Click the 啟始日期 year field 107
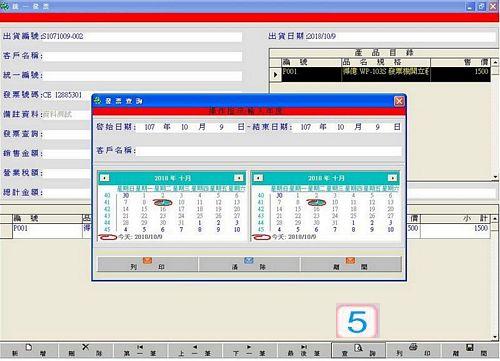Viewport: 500px width, 361px height. 149,127
